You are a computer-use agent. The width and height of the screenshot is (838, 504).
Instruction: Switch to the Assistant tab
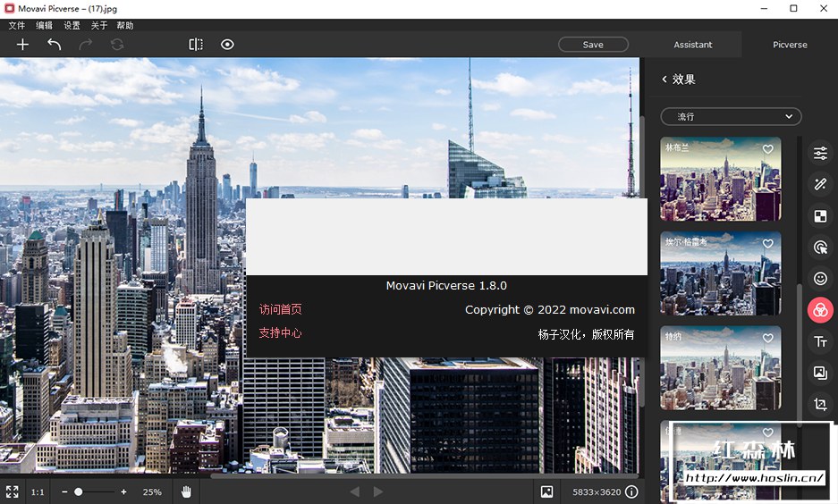692,45
